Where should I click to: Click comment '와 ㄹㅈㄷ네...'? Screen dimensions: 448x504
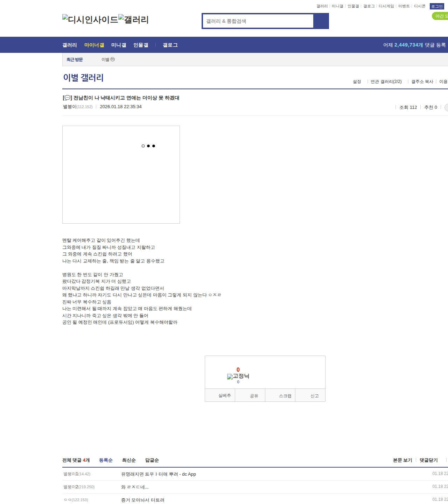tap(135, 487)
